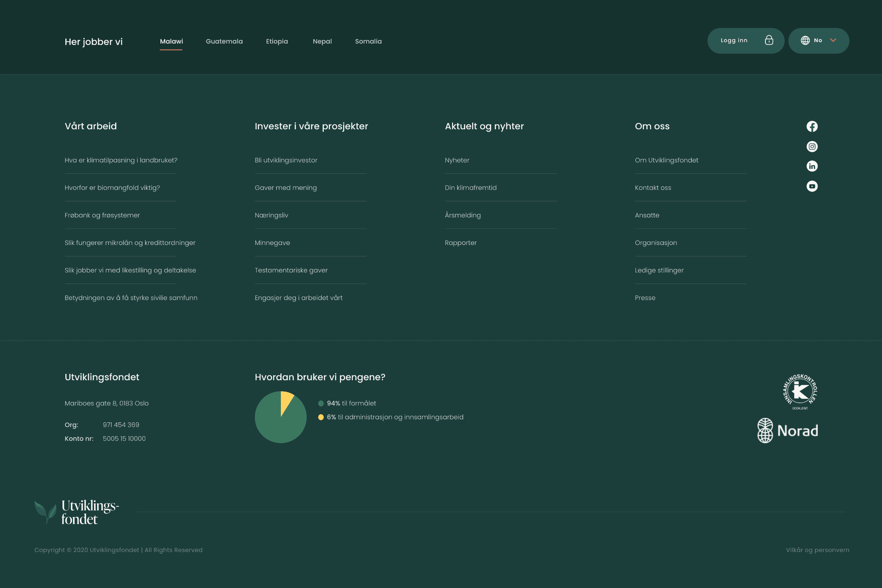
Task: Open the Facebook social icon
Action: [x=812, y=127]
